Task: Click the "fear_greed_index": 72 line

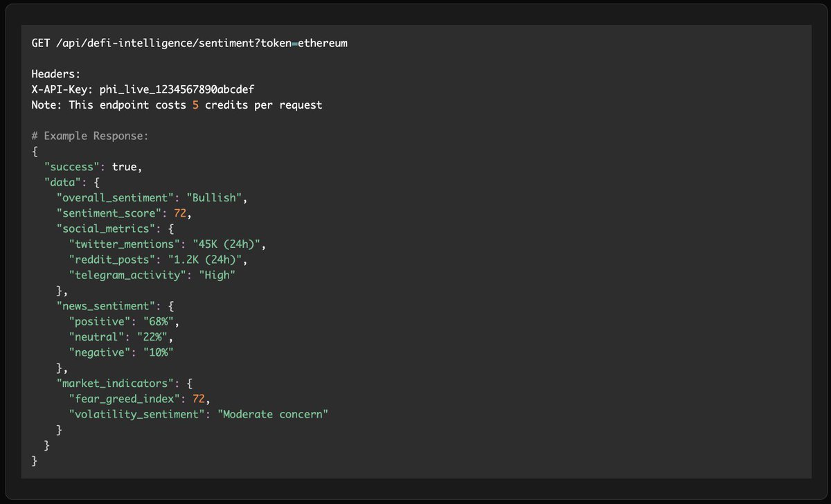Action: tap(139, 399)
